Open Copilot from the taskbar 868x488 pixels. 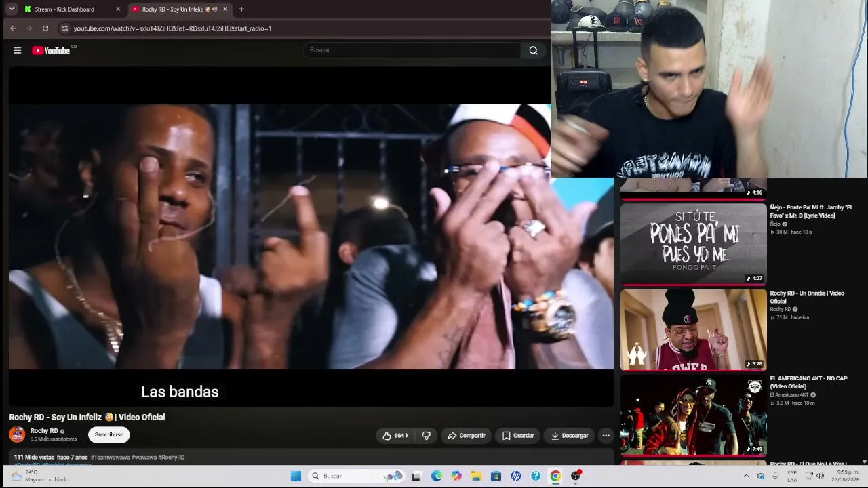(x=456, y=476)
